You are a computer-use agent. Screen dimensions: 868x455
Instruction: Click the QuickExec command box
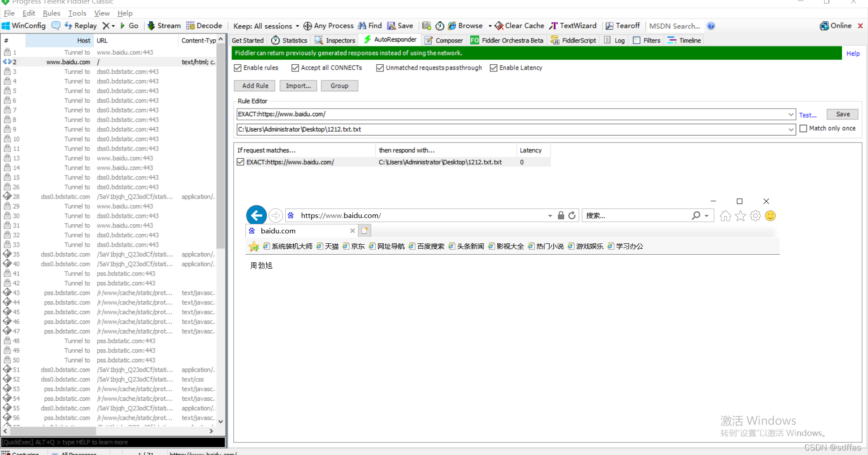click(x=113, y=442)
